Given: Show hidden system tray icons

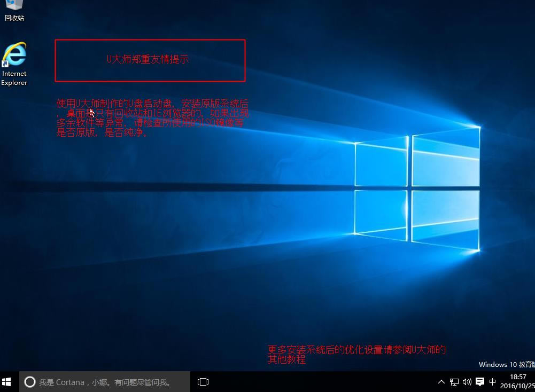Looking at the screenshot, I should 441,382.
